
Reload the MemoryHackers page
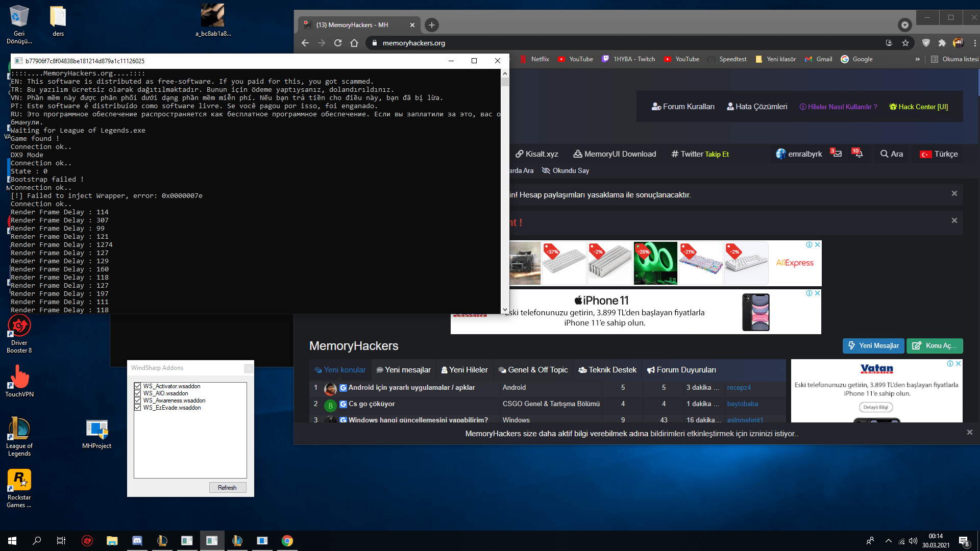pyautogui.click(x=338, y=43)
